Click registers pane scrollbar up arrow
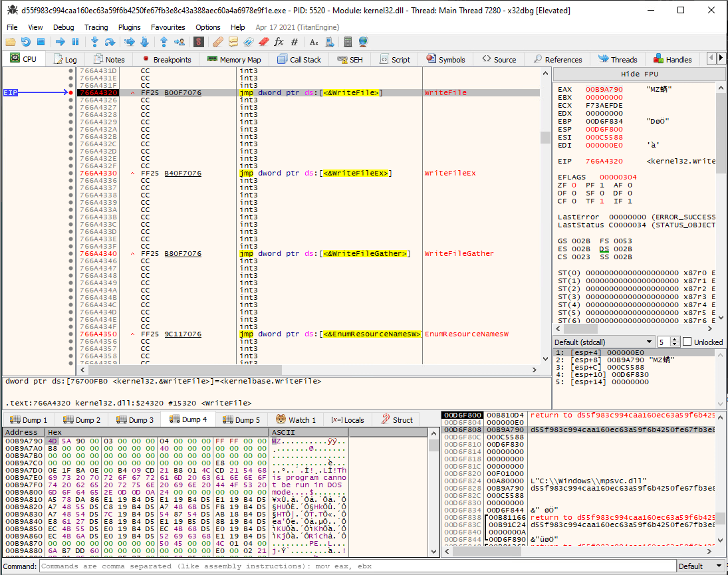 click(721, 88)
